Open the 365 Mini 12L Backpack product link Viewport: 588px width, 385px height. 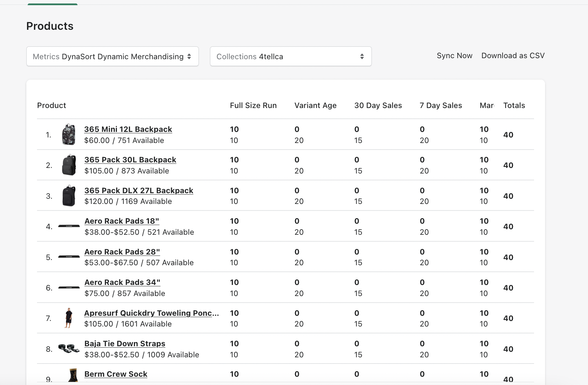pos(128,129)
